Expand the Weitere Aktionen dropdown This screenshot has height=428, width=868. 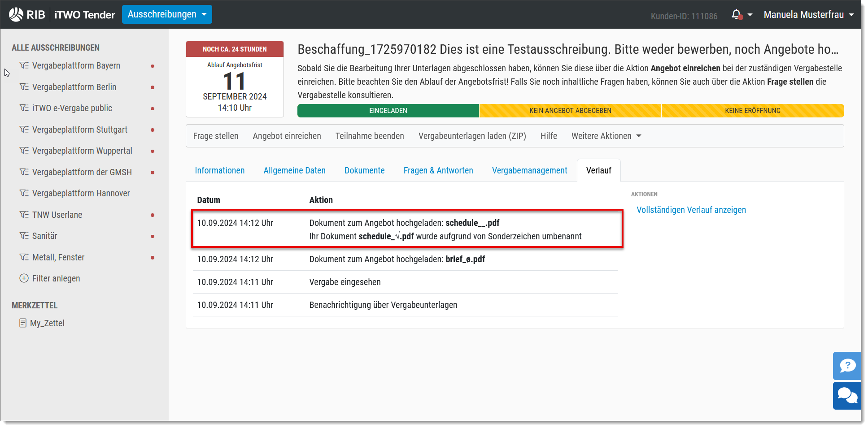coord(606,136)
